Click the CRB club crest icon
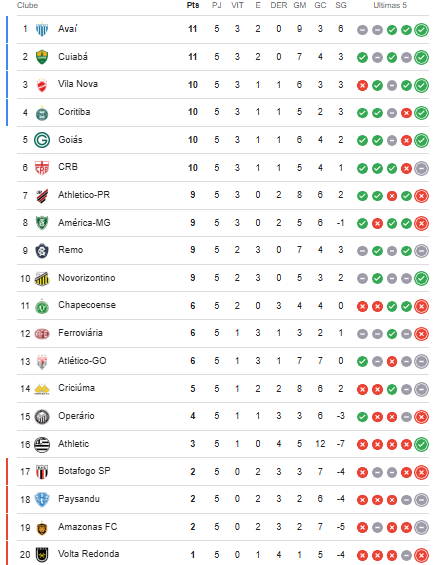 42,168
